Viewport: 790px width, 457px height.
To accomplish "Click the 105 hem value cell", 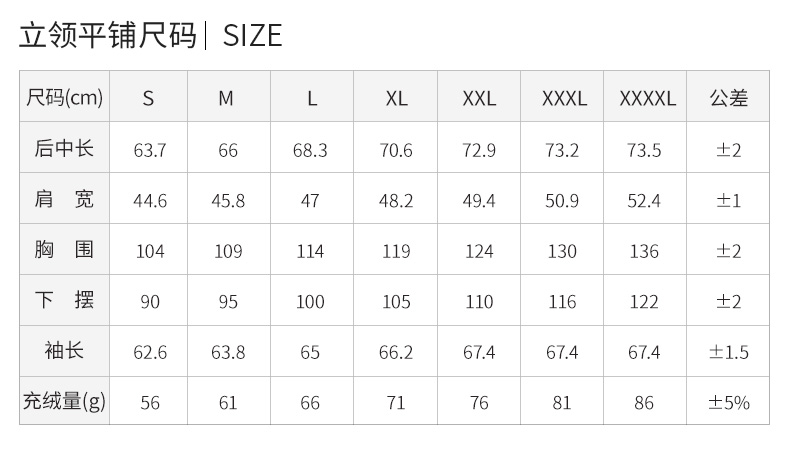I will (396, 300).
